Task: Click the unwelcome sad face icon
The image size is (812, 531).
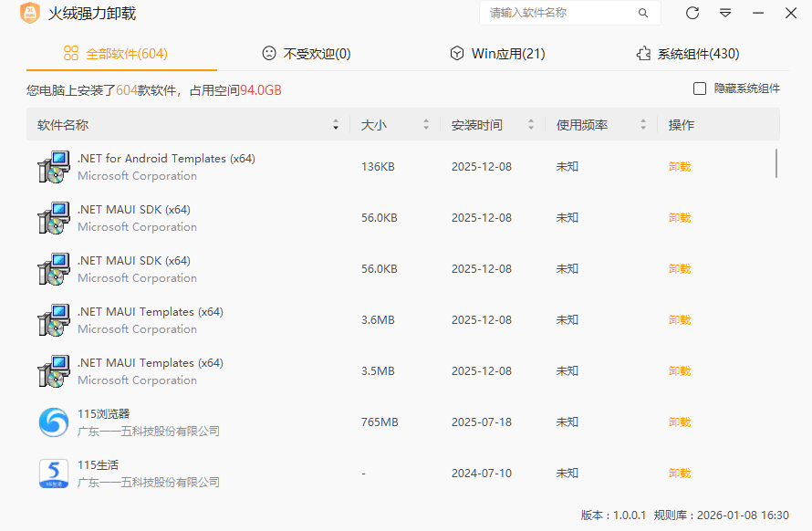Action: (269, 53)
